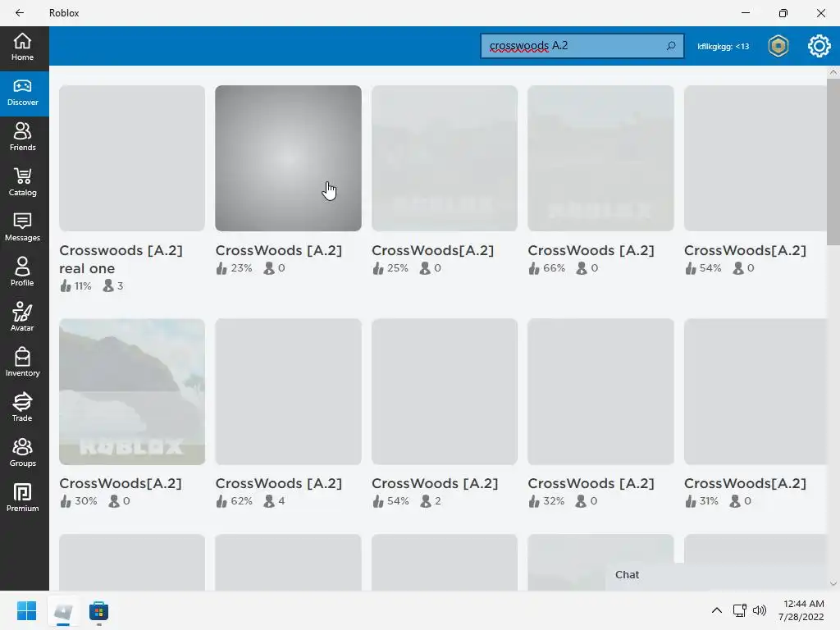Open the Messages inbox
The width and height of the screenshot is (840, 630).
click(x=24, y=228)
